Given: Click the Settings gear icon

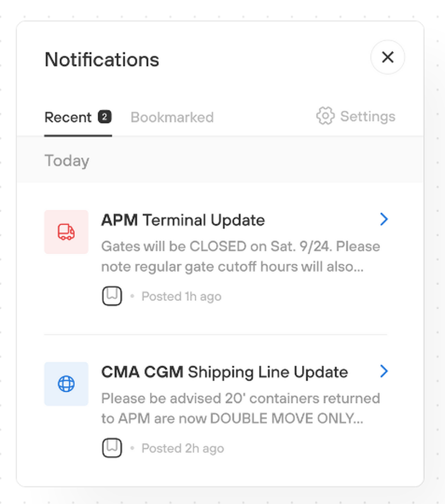Looking at the screenshot, I should pyautogui.click(x=325, y=116).
